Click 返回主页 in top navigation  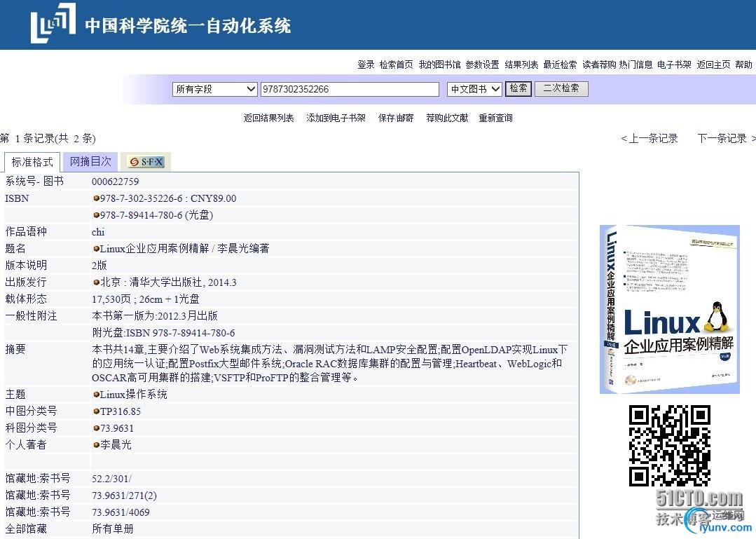713,64
